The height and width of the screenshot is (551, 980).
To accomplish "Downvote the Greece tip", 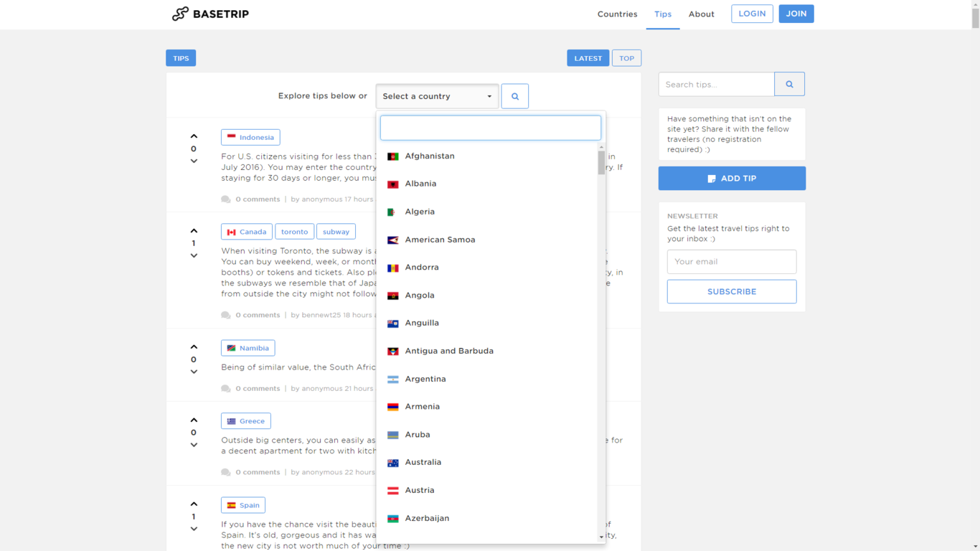I will coord(194,445).
